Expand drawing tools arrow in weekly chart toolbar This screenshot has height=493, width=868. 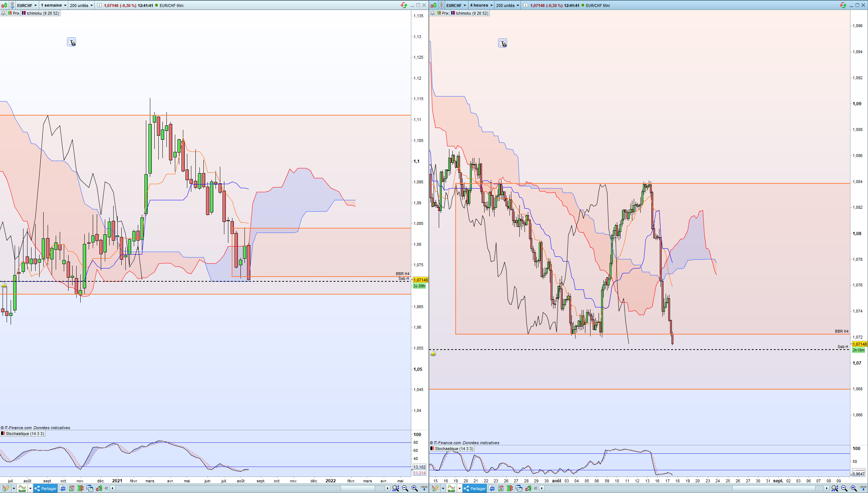point(14,488)
